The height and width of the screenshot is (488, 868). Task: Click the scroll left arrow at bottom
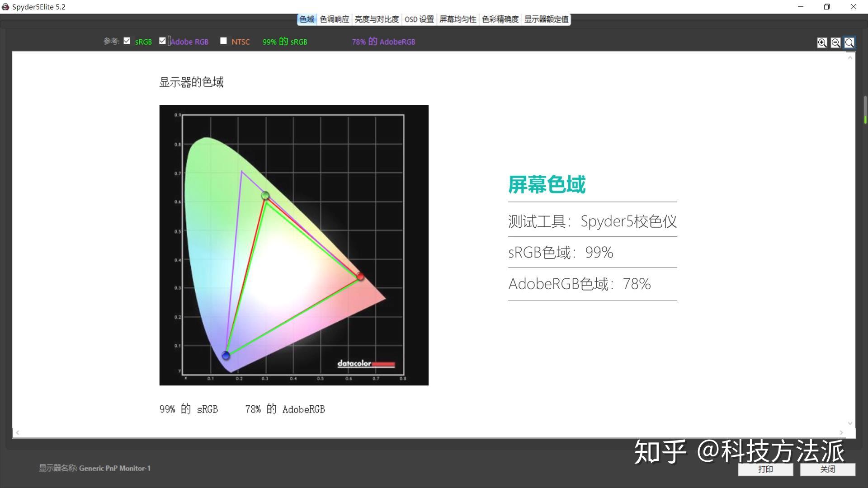click(18, 432)
